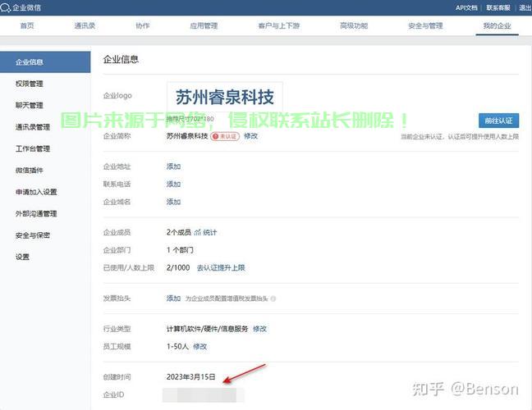Open the 协作 tab
The height and width of the screenshot is (410, 532).
point(143,25)
